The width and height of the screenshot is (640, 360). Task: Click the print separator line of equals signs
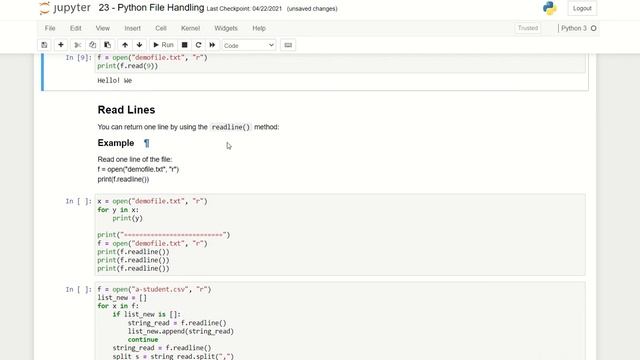(x=164, y=235)
